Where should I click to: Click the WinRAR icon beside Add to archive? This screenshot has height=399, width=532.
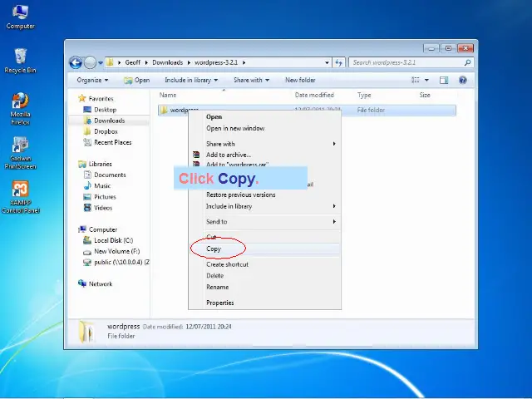[196, 155]
